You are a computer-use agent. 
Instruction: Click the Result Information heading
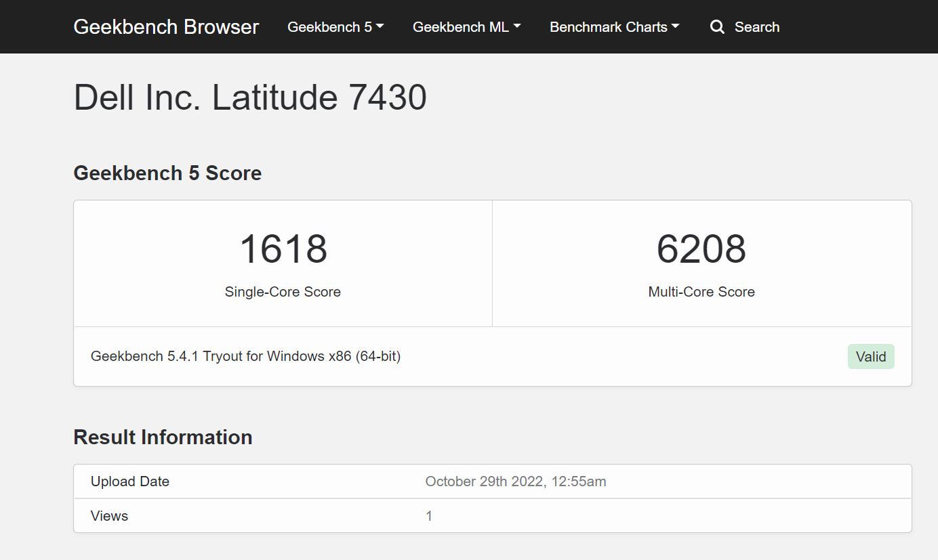coord(163,437)
